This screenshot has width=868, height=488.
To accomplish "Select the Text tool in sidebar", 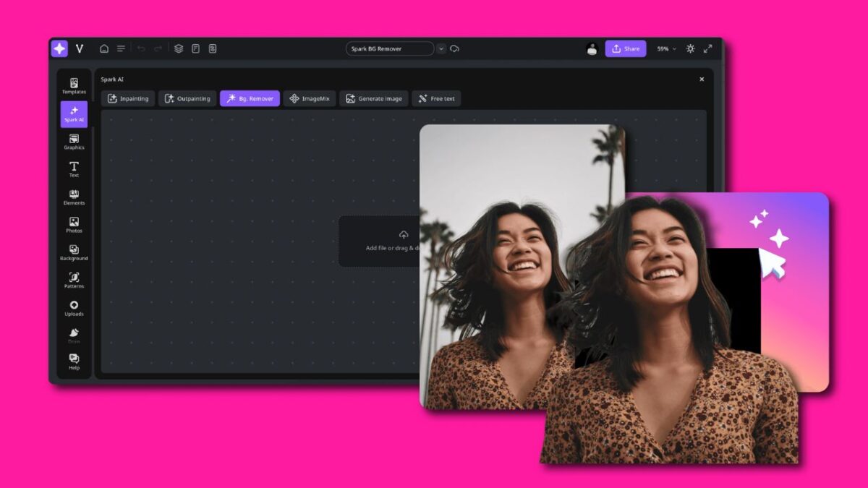I will click(74, 170).
